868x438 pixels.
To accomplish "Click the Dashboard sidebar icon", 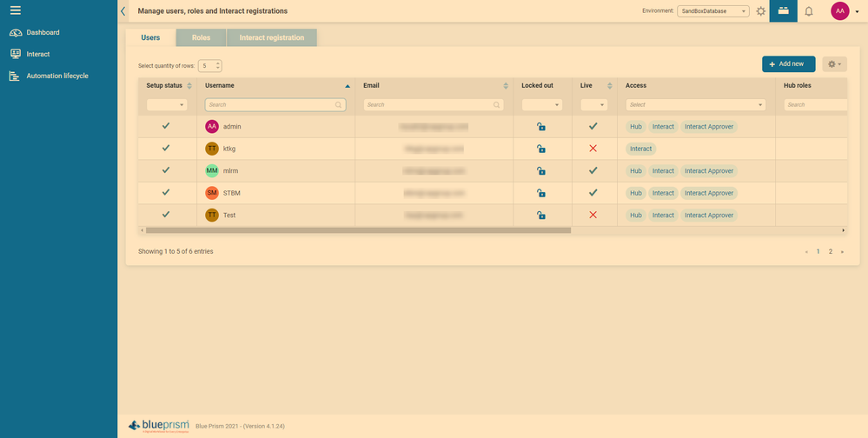I will click(x=16, y=32).
